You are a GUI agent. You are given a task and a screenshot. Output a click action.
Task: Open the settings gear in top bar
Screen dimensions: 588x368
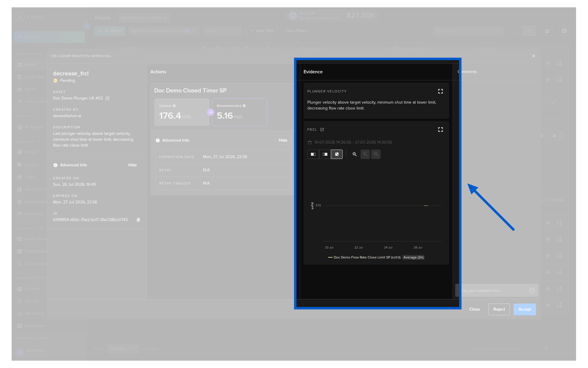pyautogui.click(x=547, y=31)
